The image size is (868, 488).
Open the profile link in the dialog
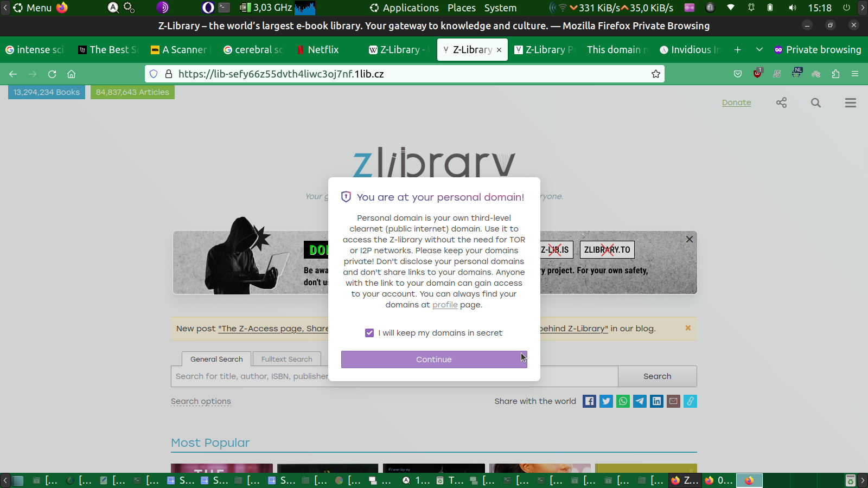coord(445,305)
